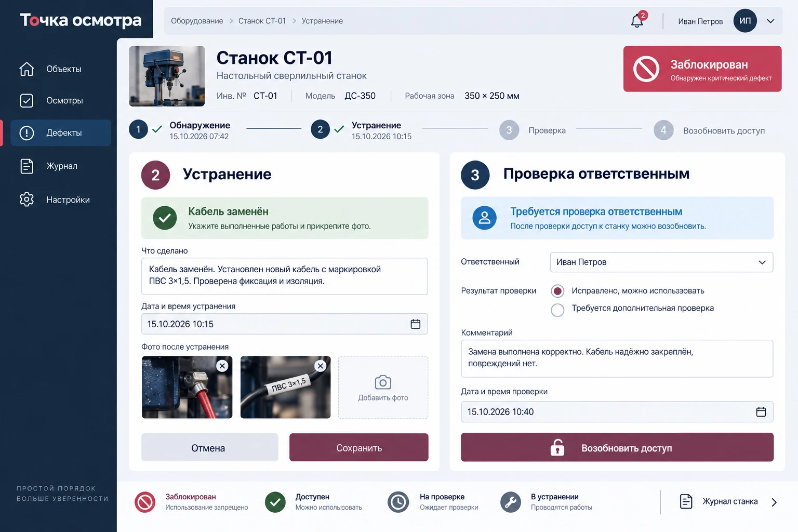The image size is (798, 532).
Task: Click the ИП user avatar
Action: 745,21
